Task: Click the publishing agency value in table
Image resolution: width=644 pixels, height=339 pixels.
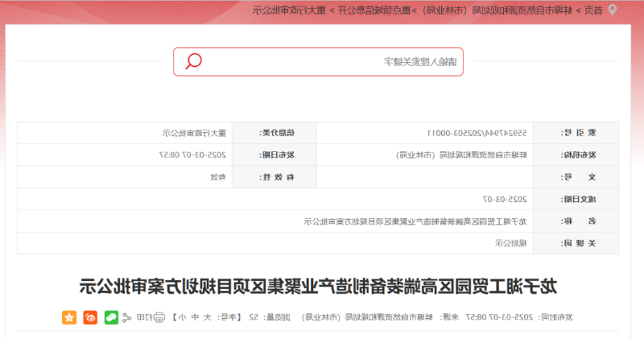Action: [x=461, y=155]
